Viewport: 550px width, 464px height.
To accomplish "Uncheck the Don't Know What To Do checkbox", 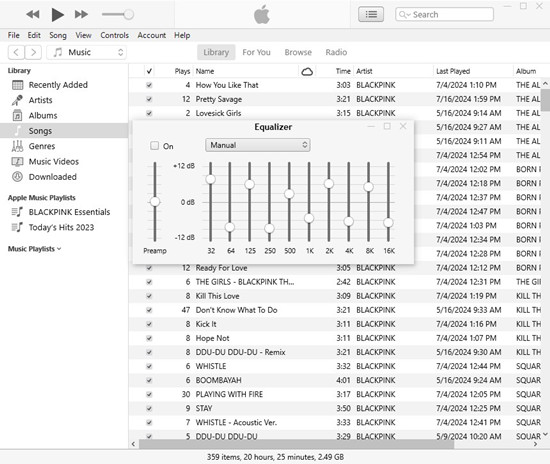I will (149, 310).
